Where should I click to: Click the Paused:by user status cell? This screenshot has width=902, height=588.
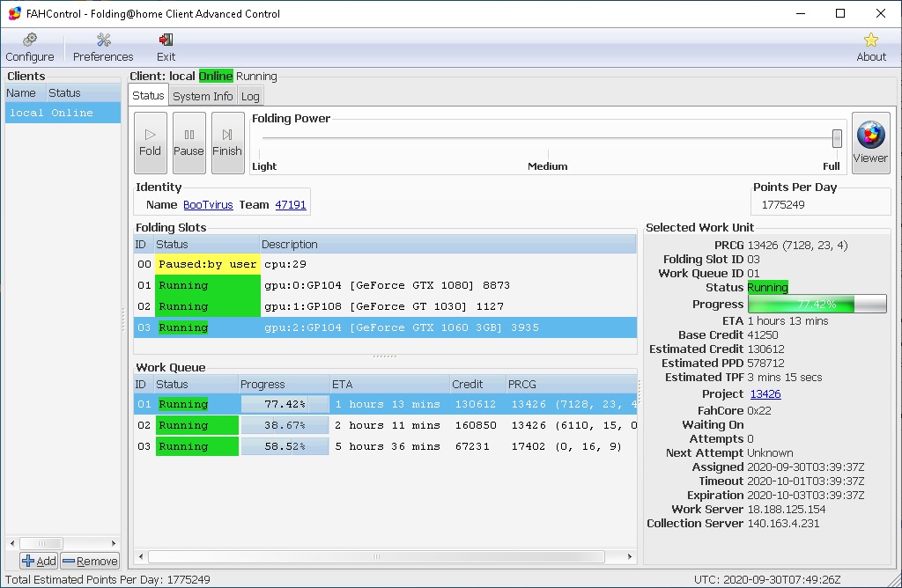click(207, 264)
